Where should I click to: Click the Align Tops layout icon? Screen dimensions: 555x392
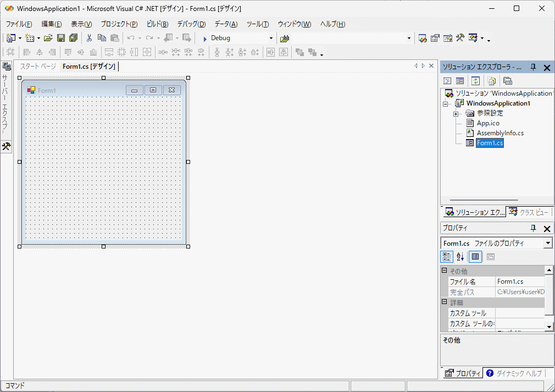click(x=68, y=52)
